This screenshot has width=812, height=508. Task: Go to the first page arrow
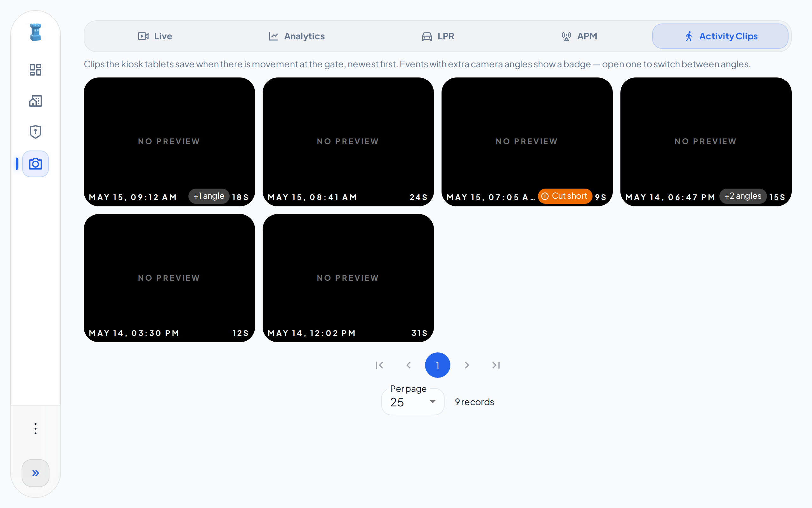coord(379,365)
